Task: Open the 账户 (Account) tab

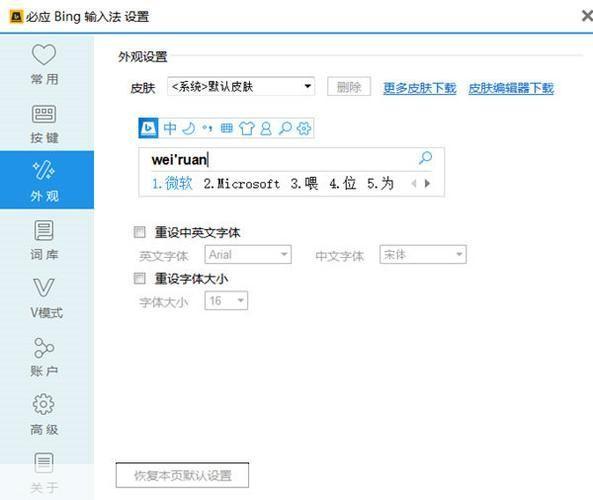Action: coord(47,356)
